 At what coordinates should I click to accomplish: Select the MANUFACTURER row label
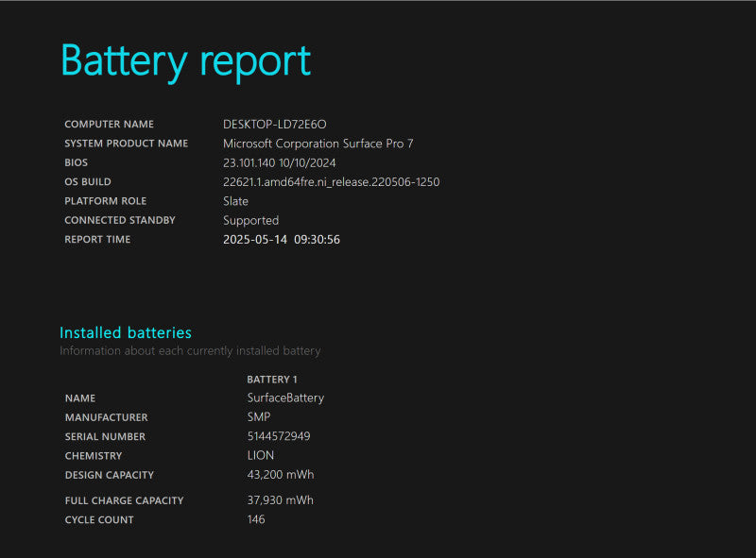(x=107, y=417)
